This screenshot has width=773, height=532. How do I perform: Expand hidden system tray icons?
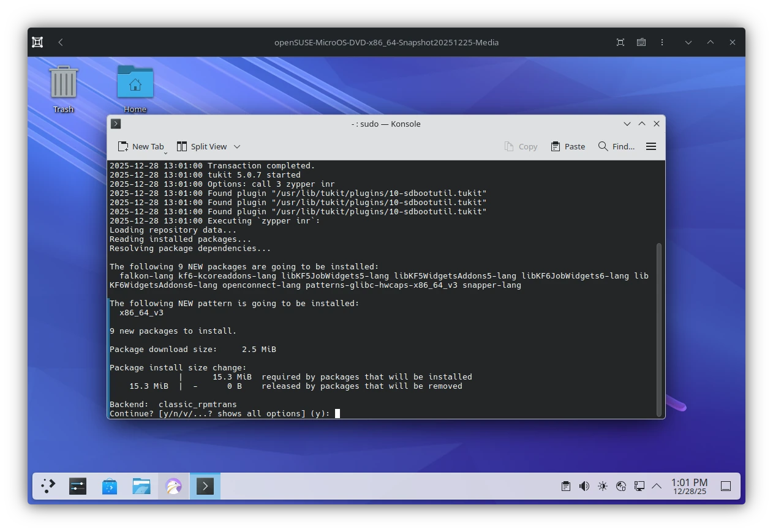657,485
